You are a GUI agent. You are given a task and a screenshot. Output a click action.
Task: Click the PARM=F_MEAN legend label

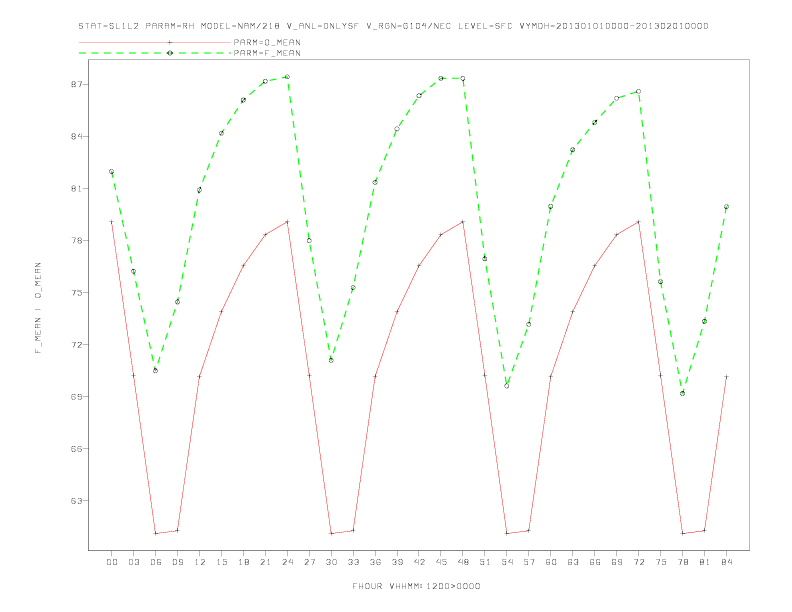267,53
